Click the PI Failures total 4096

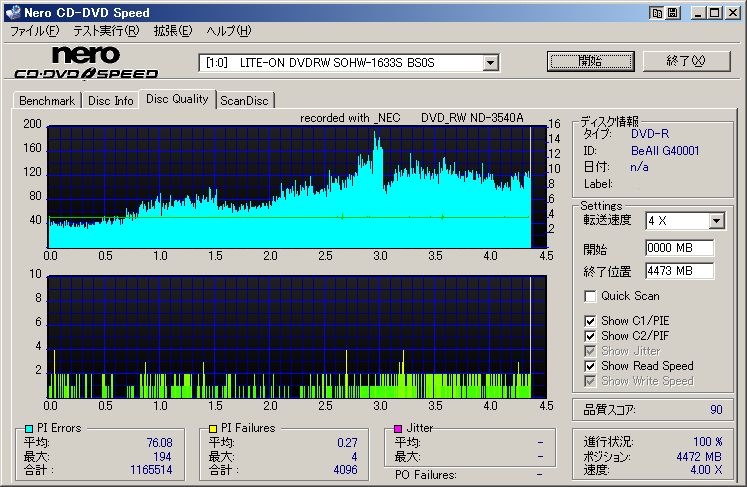click(345, 470)
